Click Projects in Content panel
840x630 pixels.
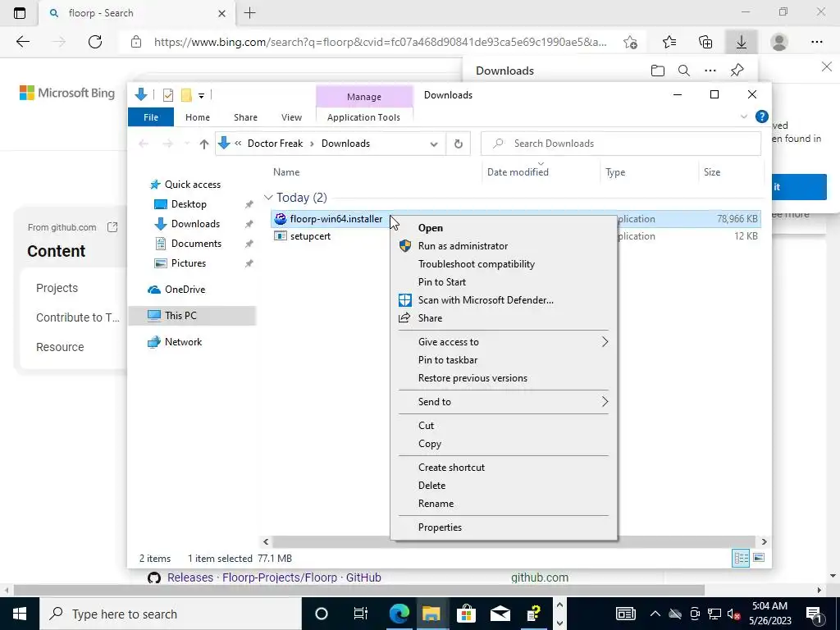point(57,288)
